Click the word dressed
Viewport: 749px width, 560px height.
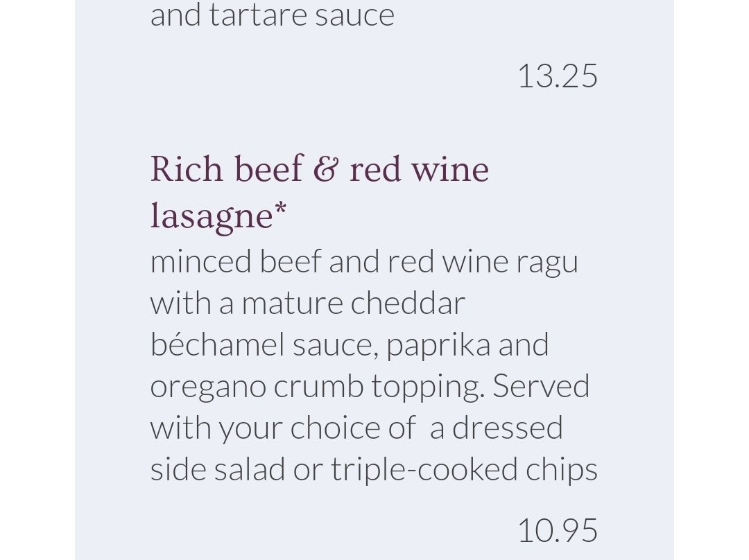point(507,428)
